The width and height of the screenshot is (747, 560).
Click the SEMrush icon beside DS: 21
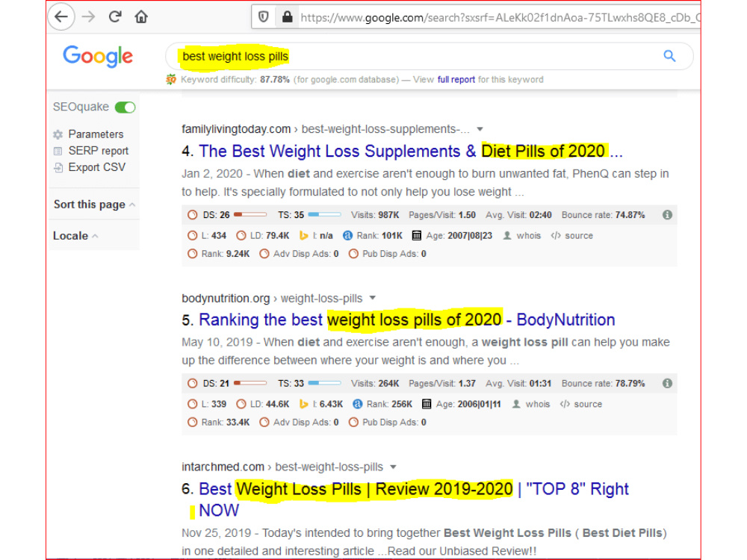pyautogui.click(x=193, y=383)
